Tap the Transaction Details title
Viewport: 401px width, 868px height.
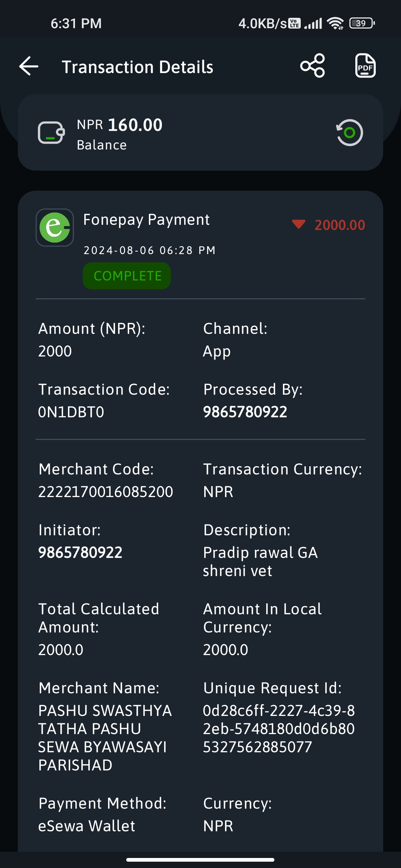pos(137,67)
